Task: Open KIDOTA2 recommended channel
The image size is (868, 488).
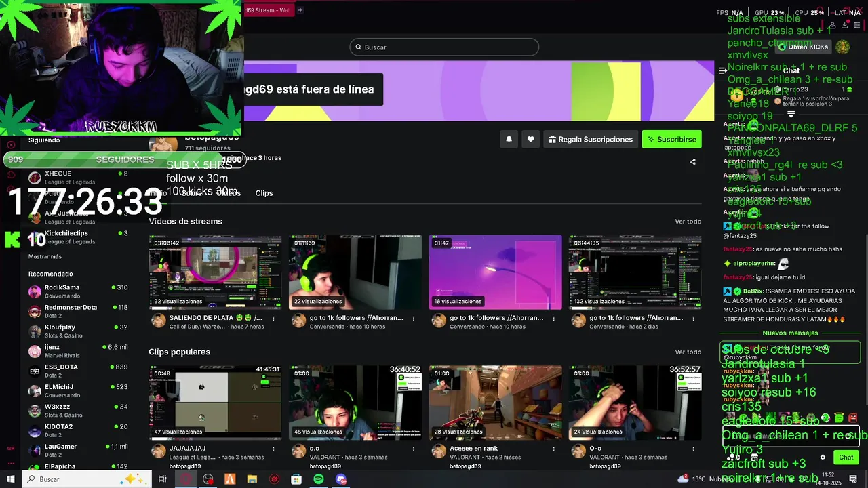Action: (78, 431)
